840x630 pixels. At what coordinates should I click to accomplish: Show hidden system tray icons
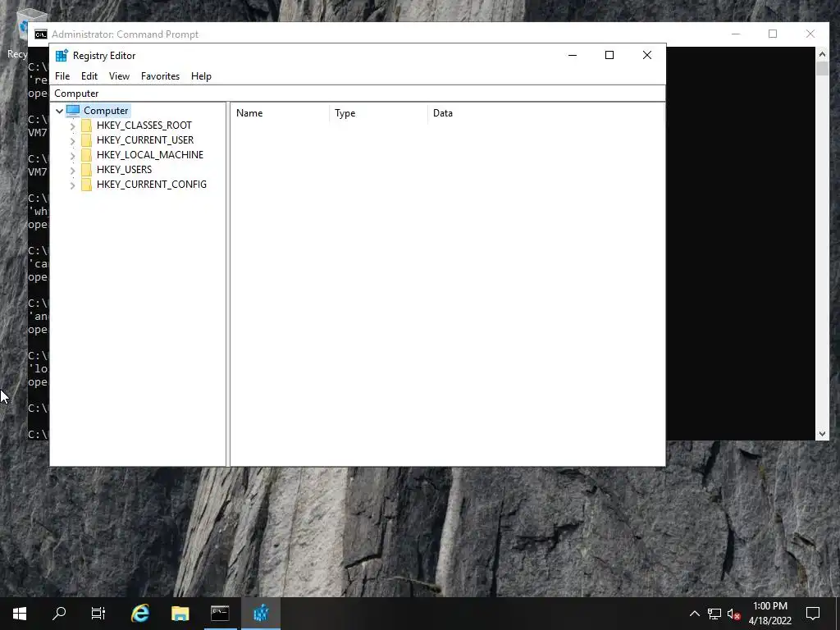coord(694,614)
